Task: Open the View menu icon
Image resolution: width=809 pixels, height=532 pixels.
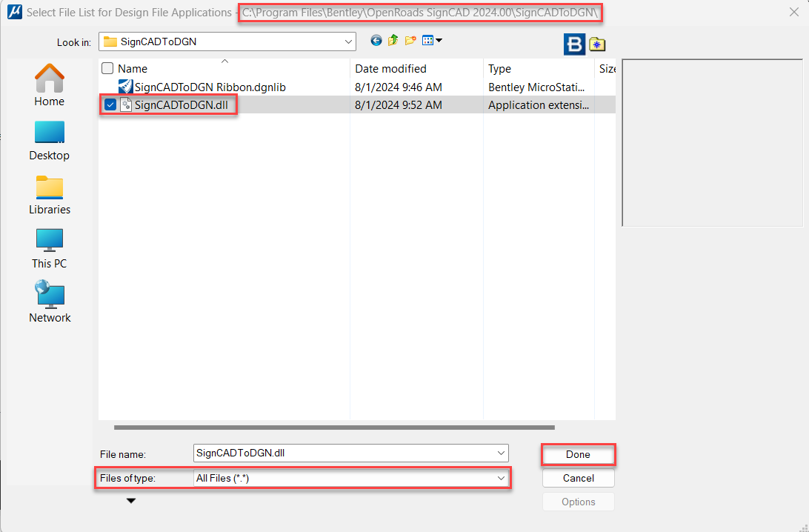Action: click(432, 40)
